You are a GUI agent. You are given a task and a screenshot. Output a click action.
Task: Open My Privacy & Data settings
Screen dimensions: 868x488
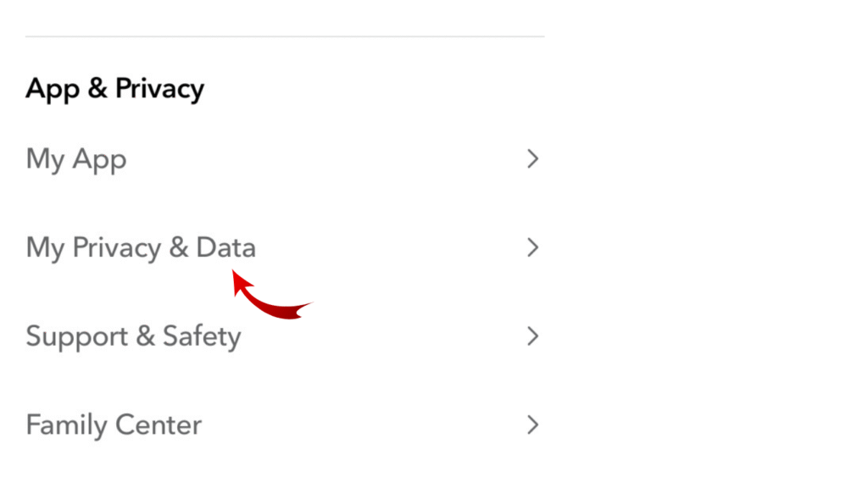pos(141,247)
